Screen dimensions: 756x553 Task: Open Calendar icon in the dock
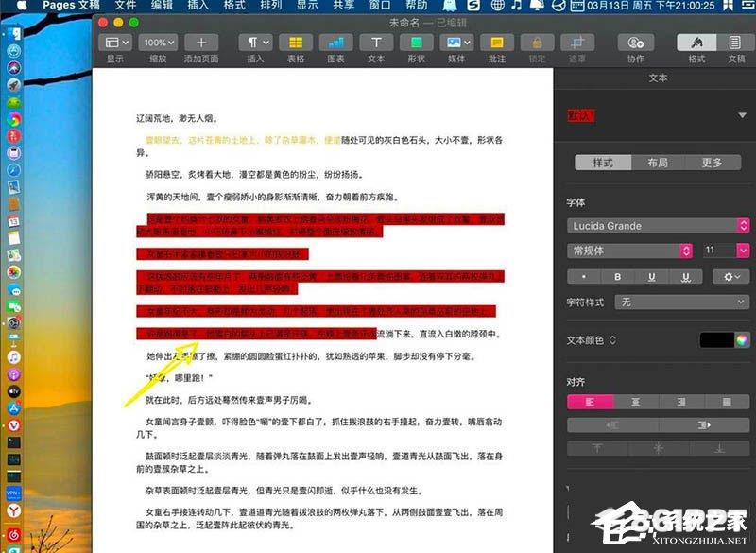pyautogui.click(x=14, y=221)
